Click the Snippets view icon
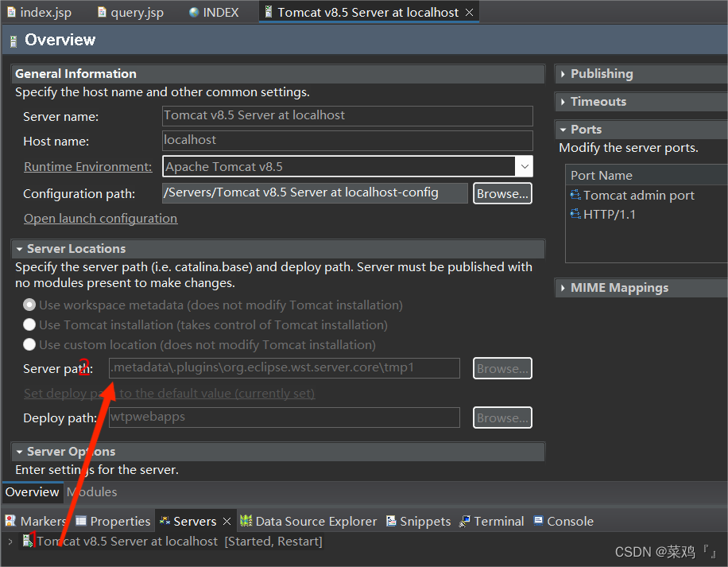The image size is (728, 567). click(391, 521)
